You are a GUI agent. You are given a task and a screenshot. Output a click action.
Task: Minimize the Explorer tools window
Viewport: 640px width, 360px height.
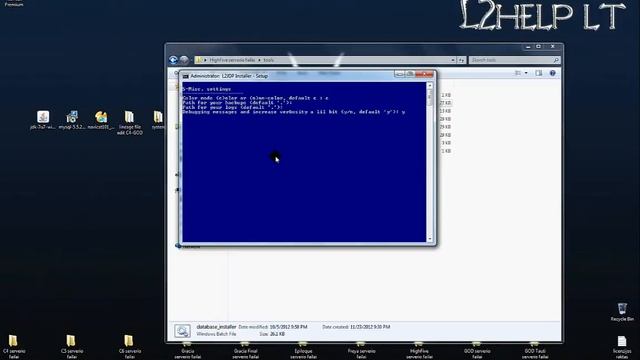(528, 47)
